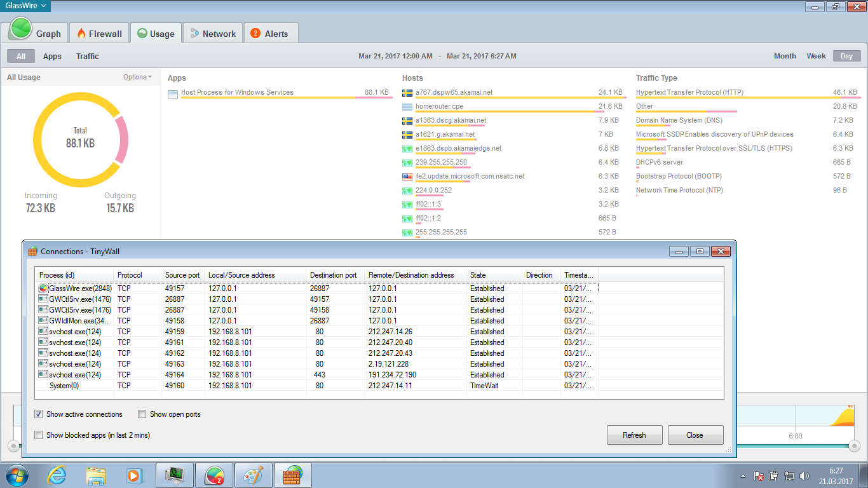Screen dimensions: 868x488
Task: Open Internet Explorer from the taskbar
Action: [x=57, y=475]
